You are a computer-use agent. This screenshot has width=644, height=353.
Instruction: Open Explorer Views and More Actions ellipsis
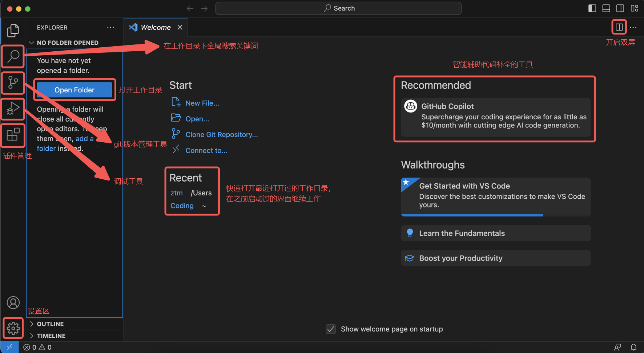coord(110,27)
